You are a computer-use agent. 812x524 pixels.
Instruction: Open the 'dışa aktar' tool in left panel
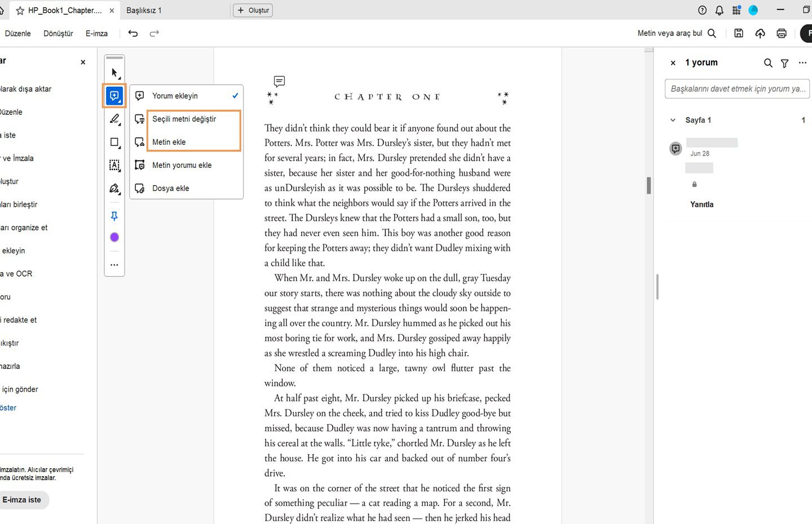click(x=25, y=89)
